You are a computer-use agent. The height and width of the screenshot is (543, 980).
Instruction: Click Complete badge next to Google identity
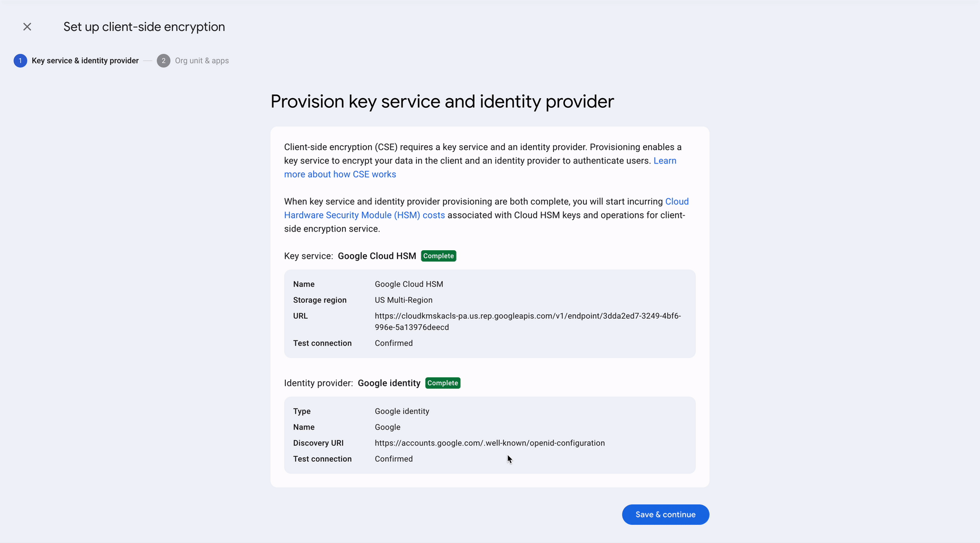point(443,383)
